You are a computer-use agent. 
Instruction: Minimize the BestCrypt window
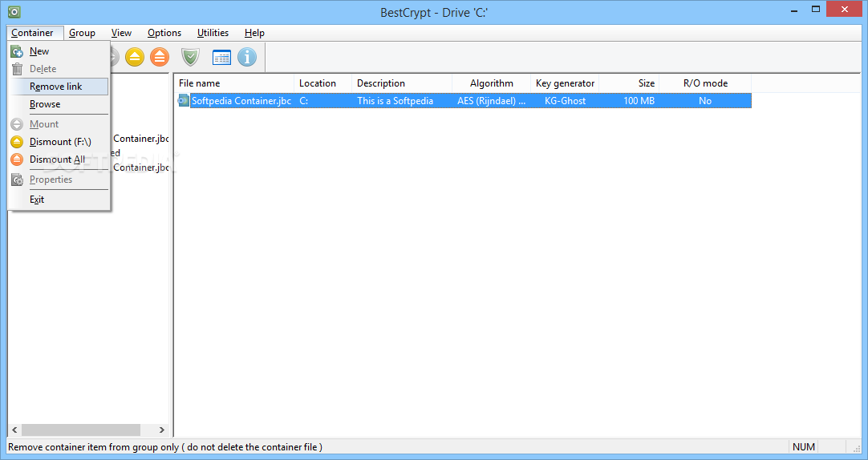click(x=794, y=10)
